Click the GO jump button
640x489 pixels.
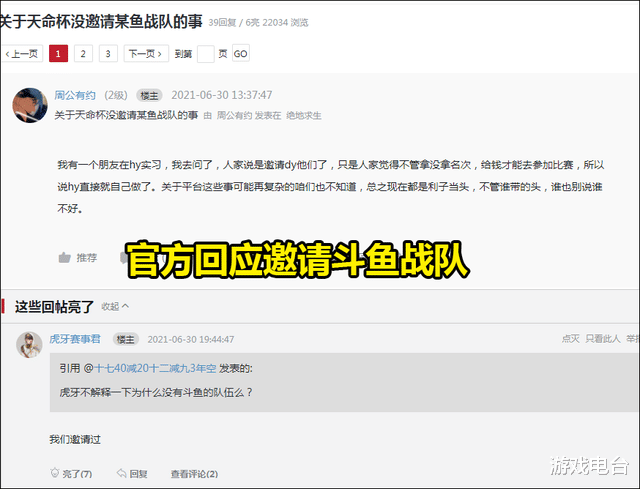(x=240, y=53)
